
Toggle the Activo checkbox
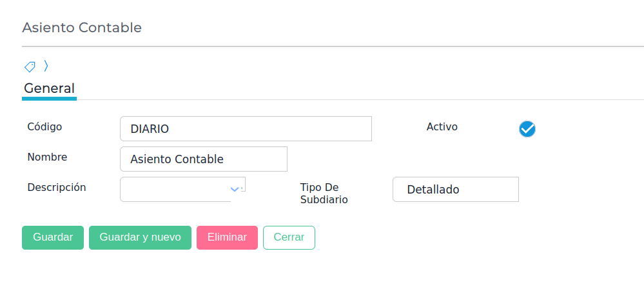(x=527, y=129)
